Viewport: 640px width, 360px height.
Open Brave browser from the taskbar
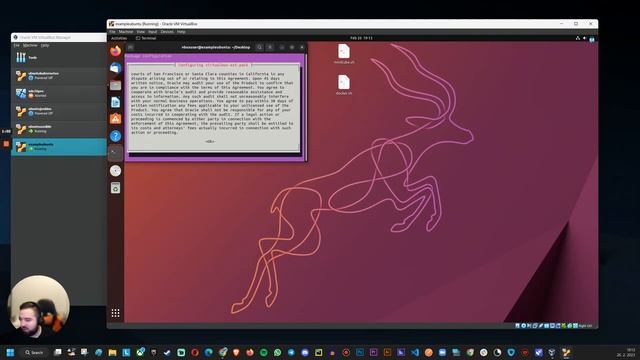point(236,352)
